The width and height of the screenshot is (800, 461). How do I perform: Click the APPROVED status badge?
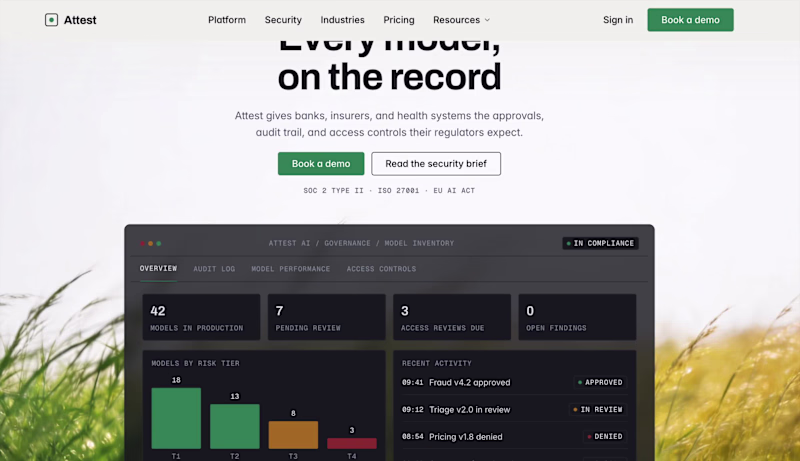600,382
